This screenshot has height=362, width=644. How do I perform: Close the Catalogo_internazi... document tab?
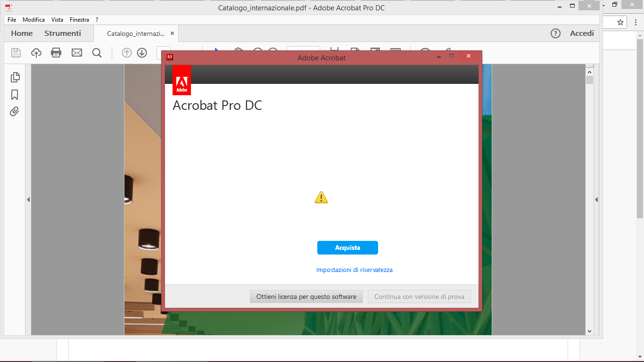point(172,33)
